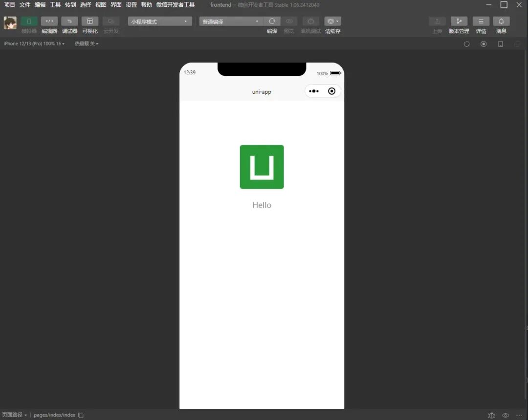This screenshot has width=528, height=420.
Task: Open the hot reload (热重载 关) dropdown
Action: pyautogui.click(x=87, y=44)
